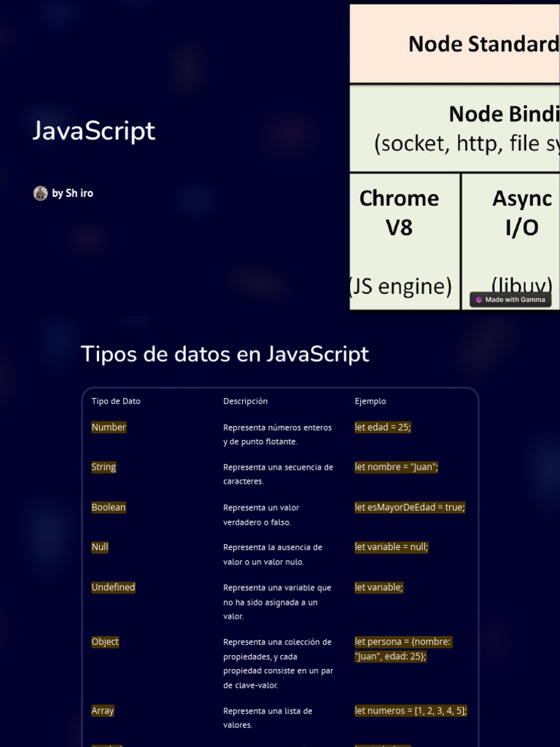The image size is (560, 747).
Task: Click the 'let numeros = [1, 2, 3, 4, 5];' example
Action: pyautogui.click(x=411, y=711)
